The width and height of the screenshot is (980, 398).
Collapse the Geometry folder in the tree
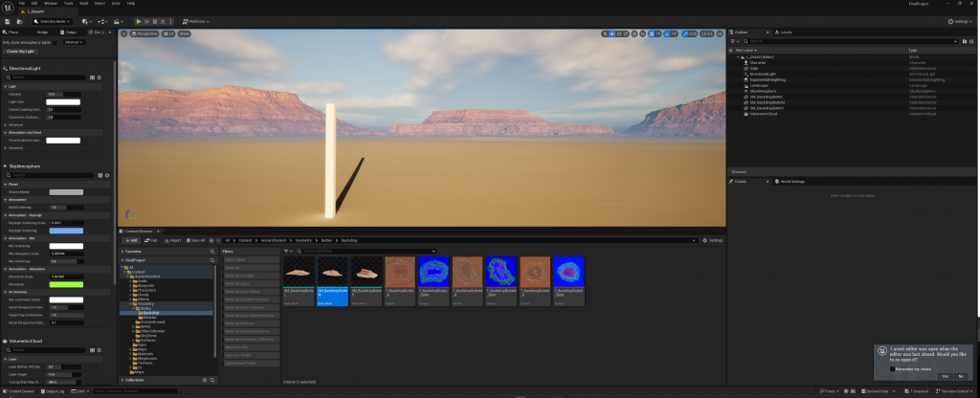coord(131,303)
